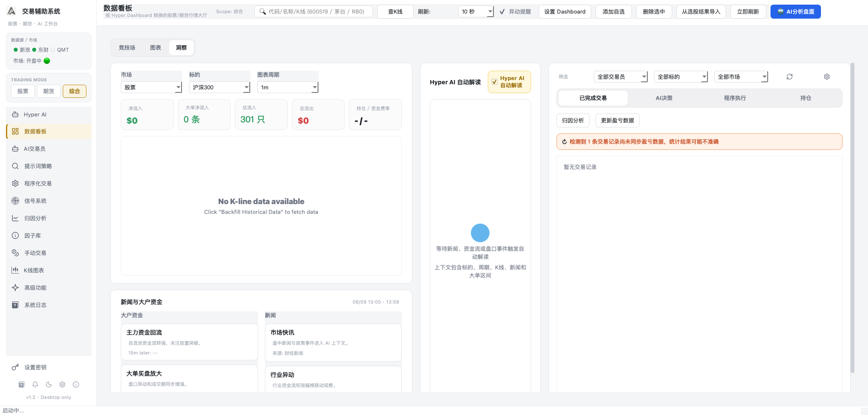The width and height of the screenshot is (868, 415).
Task: Click the 删除选中 button
Action: [x=654, y=11]
